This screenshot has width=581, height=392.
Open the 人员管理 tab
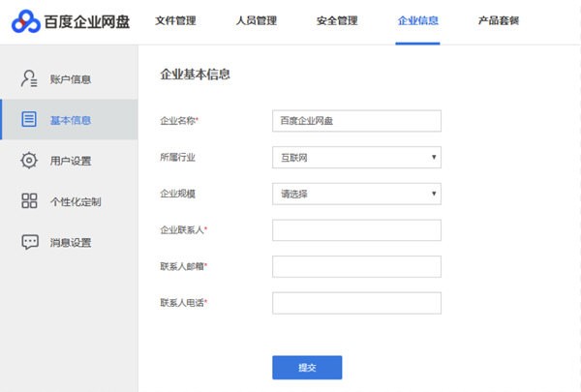tap(256, 20)
